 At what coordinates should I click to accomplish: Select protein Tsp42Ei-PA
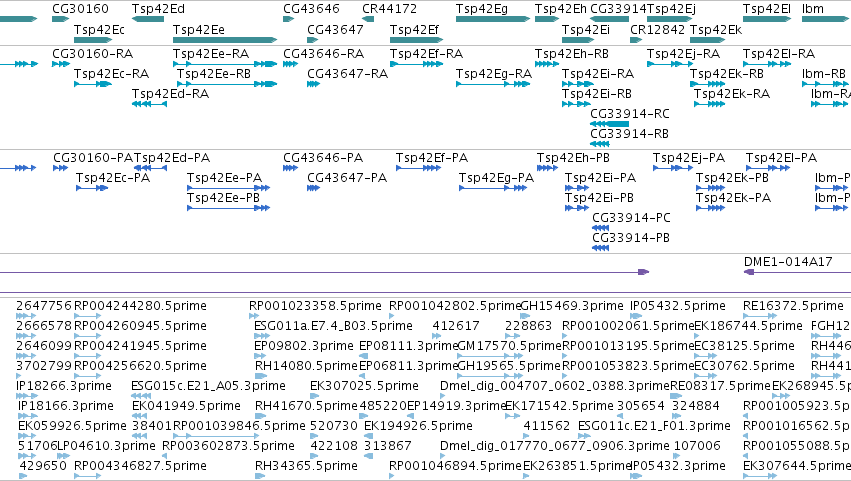600,178
